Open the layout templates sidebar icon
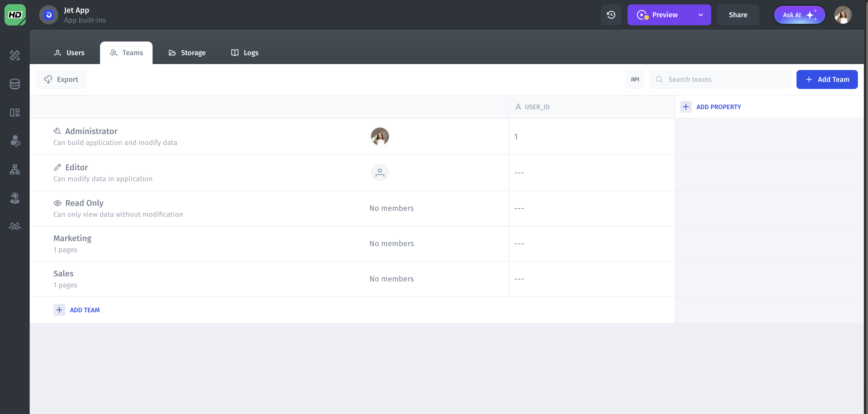The image size is (868, 414). 15,112
